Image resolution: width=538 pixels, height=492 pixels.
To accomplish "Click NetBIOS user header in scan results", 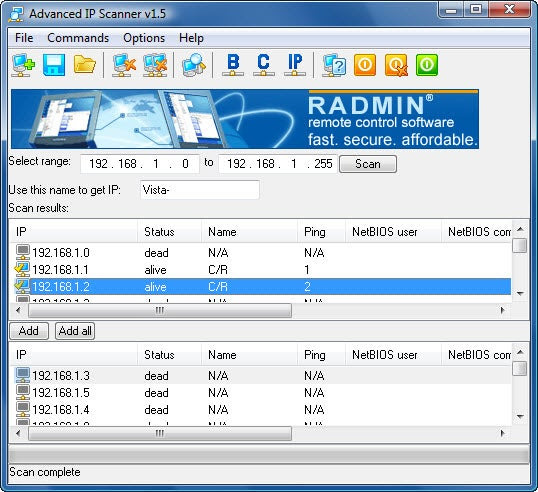I will (x=393, y=232).
